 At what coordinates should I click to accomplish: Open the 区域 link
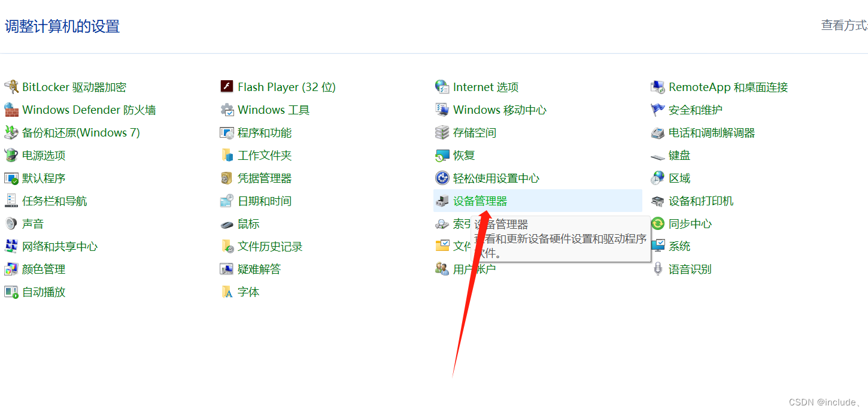click(x=679, y=178)
